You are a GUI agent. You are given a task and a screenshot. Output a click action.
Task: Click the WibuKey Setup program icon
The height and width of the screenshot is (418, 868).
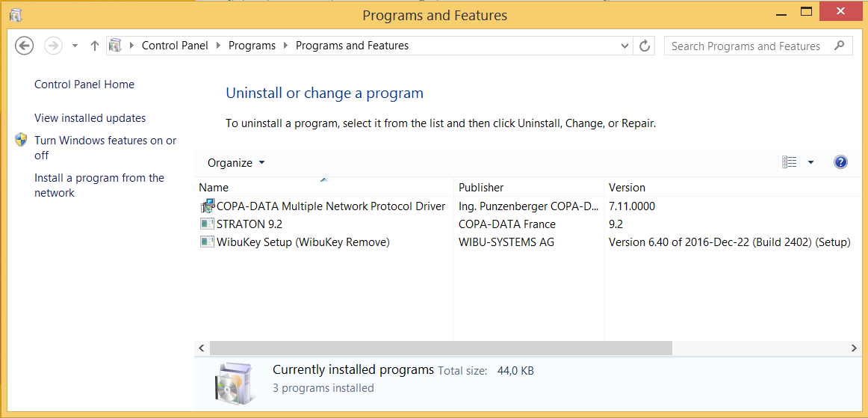coord(207,242)
